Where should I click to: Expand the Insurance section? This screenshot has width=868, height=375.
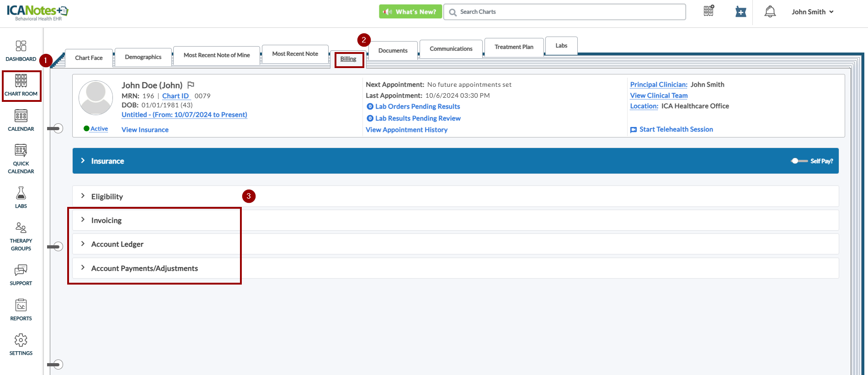[x=107, y=161]
